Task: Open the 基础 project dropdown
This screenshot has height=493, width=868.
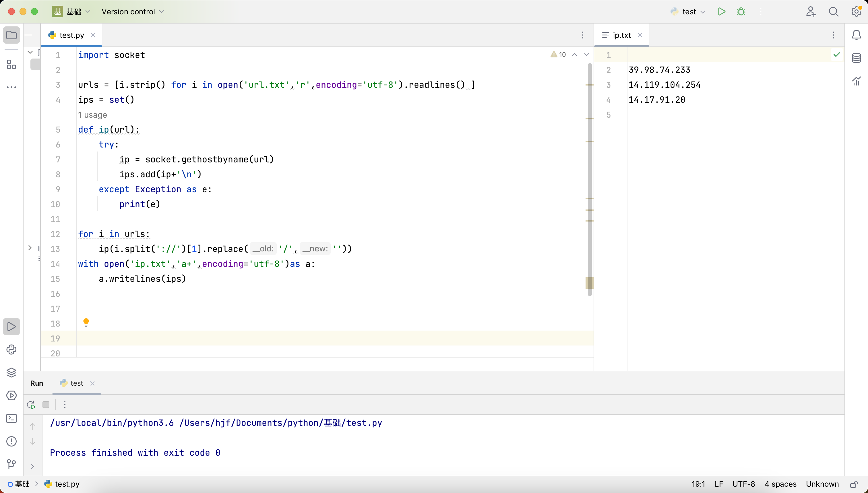Action: (x=71, y=11)
